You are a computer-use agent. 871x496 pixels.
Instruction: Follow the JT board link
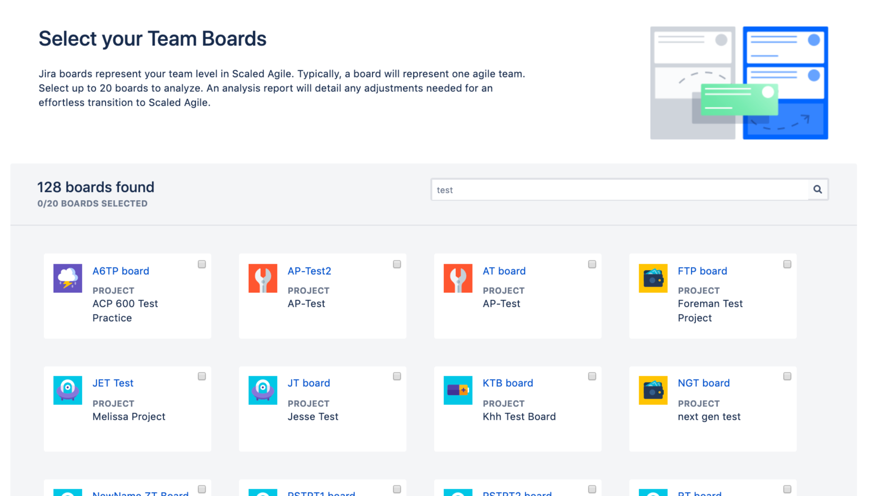(x=308, y=383)
